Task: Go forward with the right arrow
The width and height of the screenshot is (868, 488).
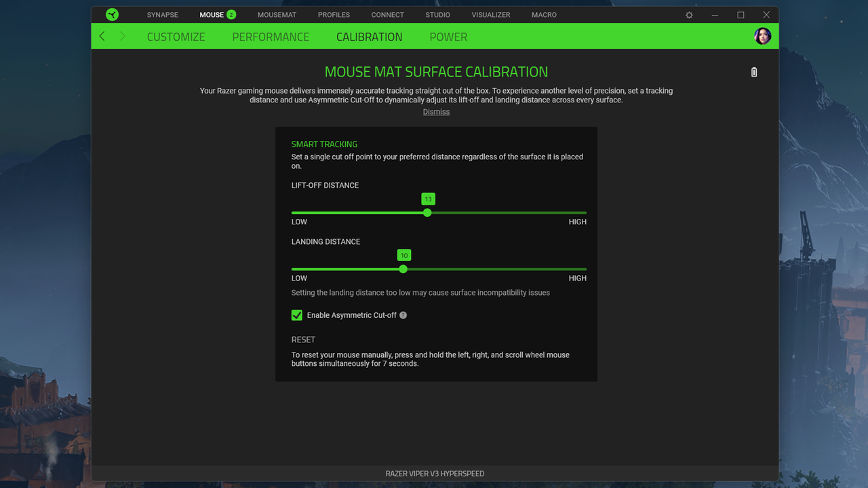Action: 122,37
